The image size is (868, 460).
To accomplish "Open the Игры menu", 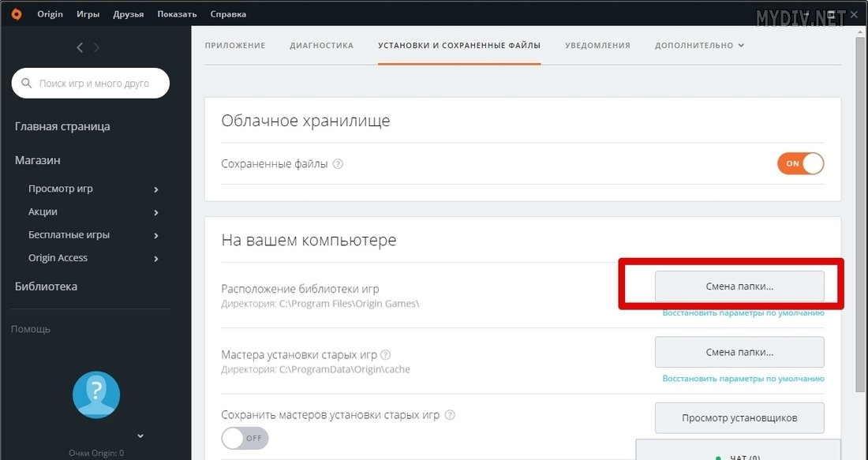I will pos(88,14).
